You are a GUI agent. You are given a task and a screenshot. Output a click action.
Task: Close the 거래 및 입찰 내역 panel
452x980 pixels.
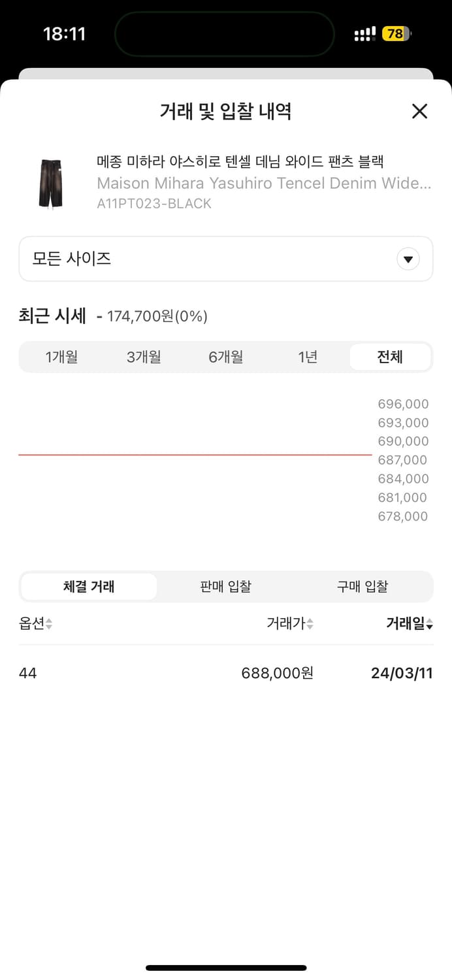point(419,112)
